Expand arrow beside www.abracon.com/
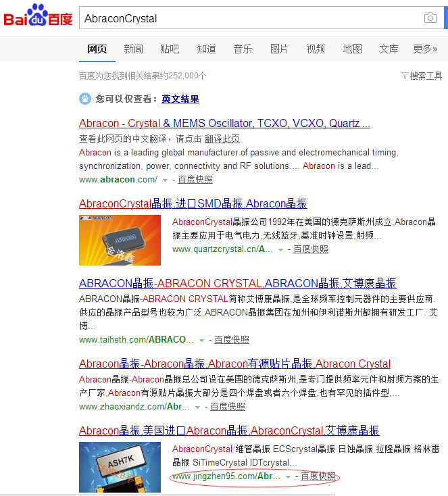Image resolution: width=448 pixels, height=496 pixels. click(165, 180)
